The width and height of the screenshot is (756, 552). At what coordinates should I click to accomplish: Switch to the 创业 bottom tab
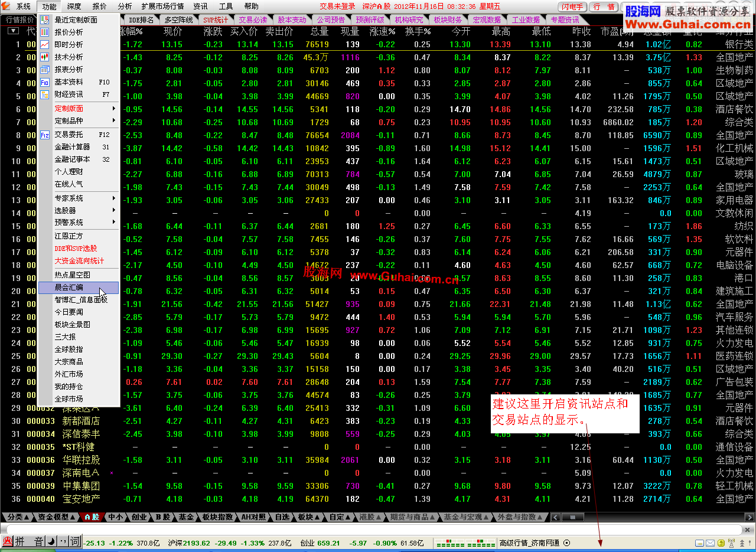pos(139,517)
